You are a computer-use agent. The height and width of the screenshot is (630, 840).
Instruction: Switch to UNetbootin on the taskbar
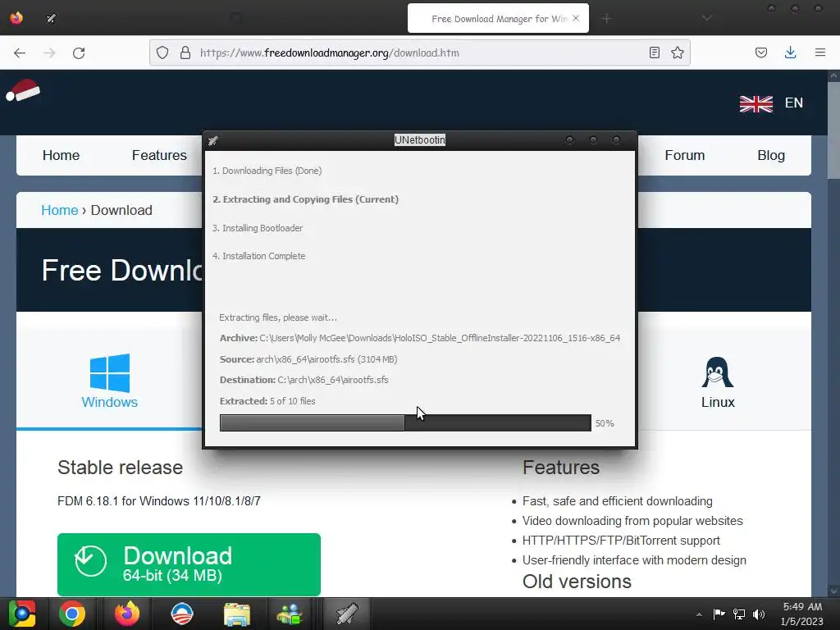347,614
